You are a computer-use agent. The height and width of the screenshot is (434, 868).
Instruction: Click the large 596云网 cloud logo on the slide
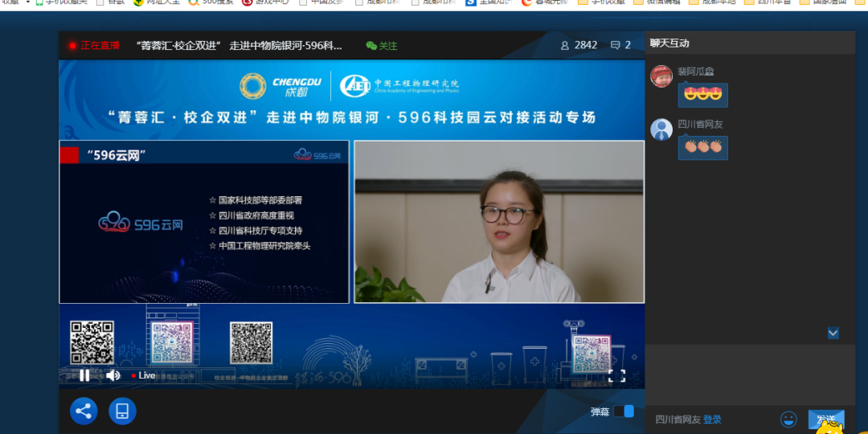141,223
